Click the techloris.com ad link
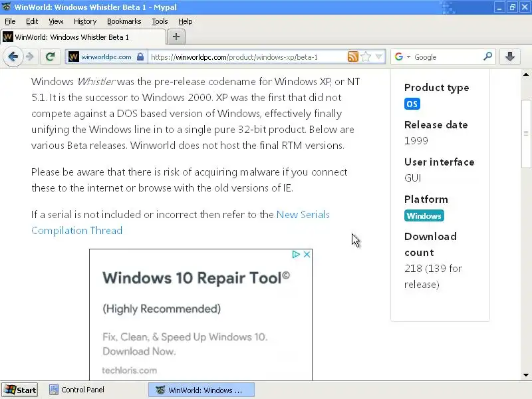The width and height of the screenshot is (532, 399). (x=129, y=370)
